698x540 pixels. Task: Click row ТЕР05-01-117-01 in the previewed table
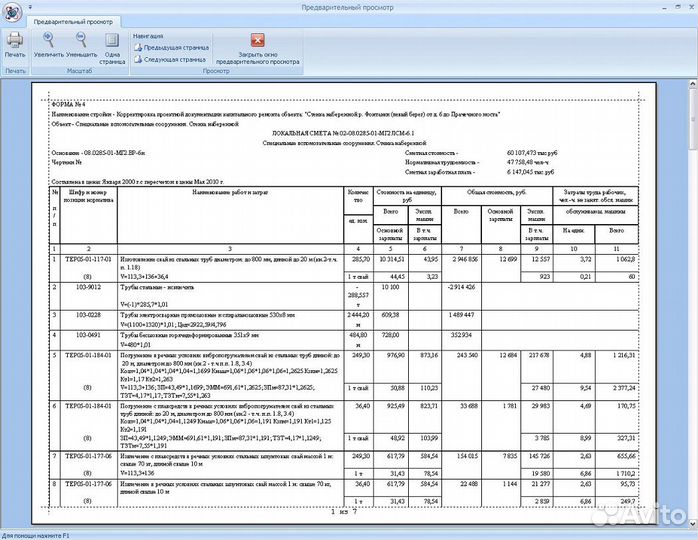pyautogui.click(x=344, y=268)
